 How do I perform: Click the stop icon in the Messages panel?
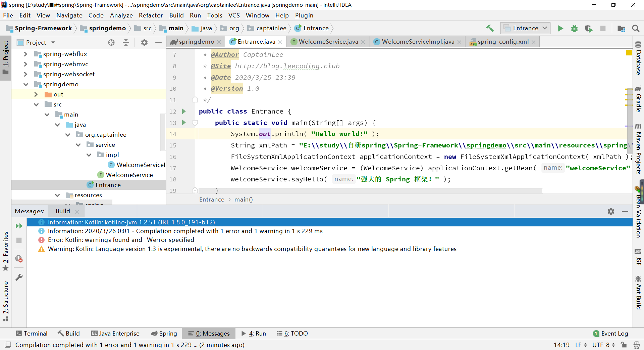tap(19, 240)
